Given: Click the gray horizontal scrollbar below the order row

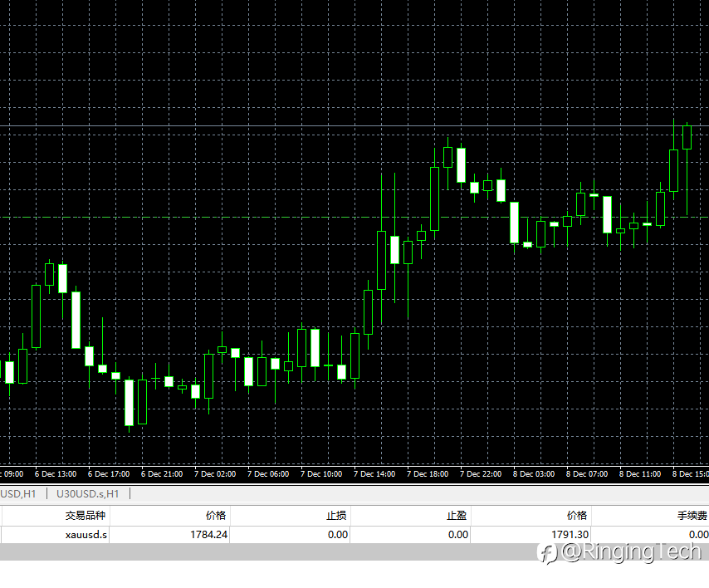Looking at the screenshot, I should [x=354, y=551].
